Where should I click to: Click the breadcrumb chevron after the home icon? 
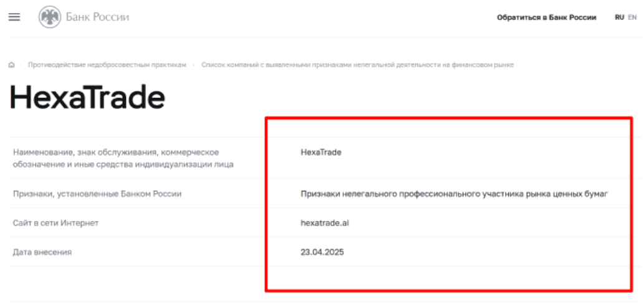[21, 65]
